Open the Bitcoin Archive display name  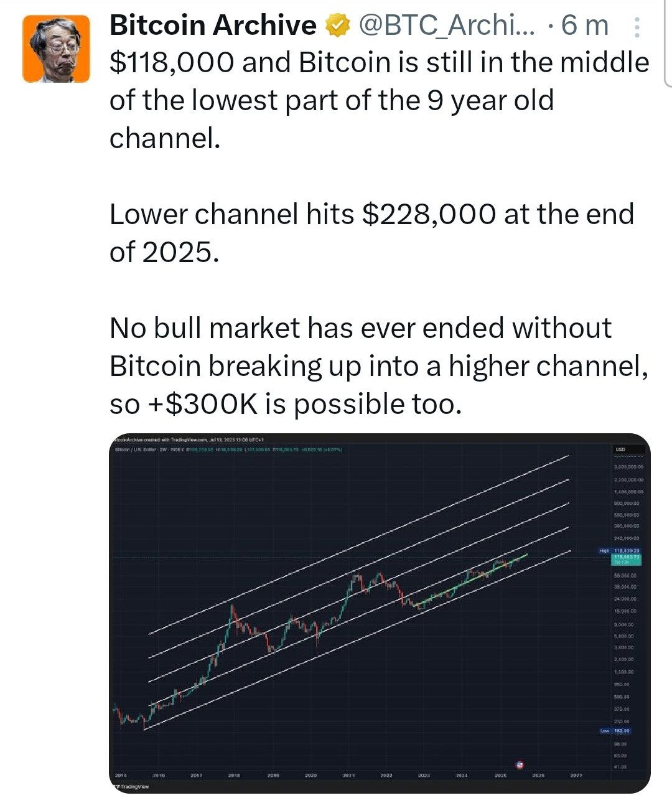tap(213, 26)
